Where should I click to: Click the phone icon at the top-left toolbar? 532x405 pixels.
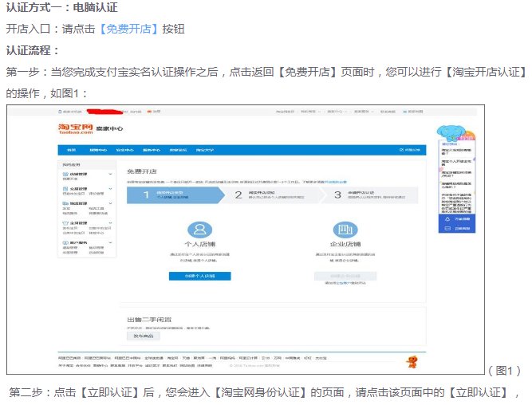(x=60, y=112)
